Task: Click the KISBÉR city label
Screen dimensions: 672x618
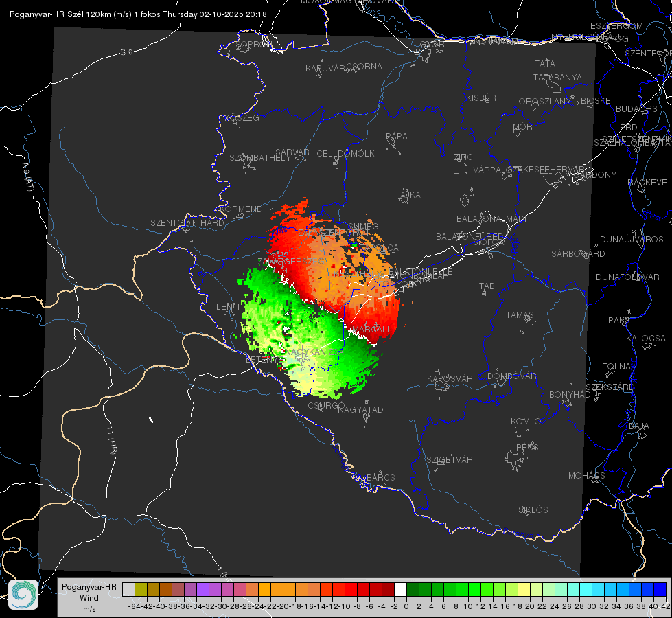Action: point(481,98)
